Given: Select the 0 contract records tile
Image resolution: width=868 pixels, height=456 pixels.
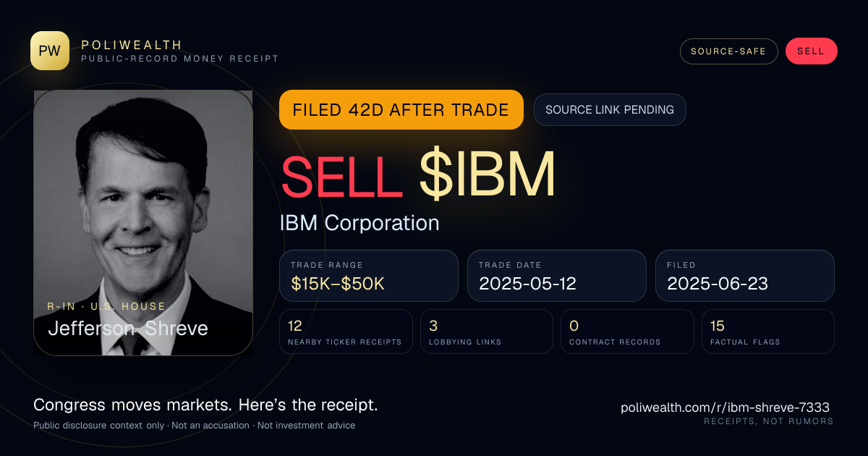Looking at the screenshot, I should [x=627, y=332].
